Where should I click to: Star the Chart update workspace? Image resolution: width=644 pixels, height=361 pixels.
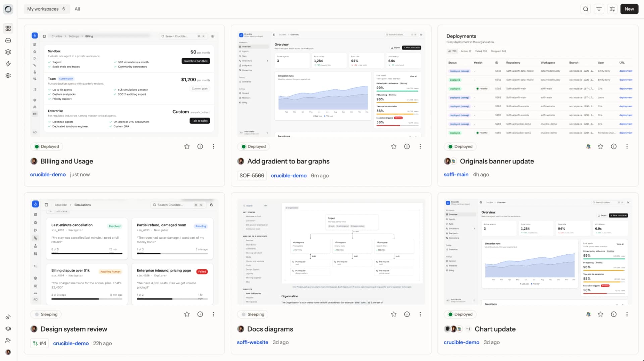(600, 314)
